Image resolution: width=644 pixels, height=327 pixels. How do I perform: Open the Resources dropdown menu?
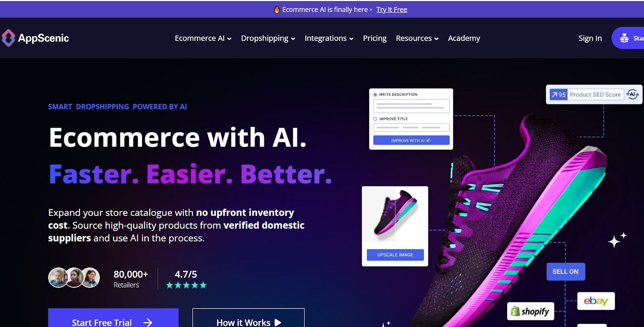coord(417,38)
